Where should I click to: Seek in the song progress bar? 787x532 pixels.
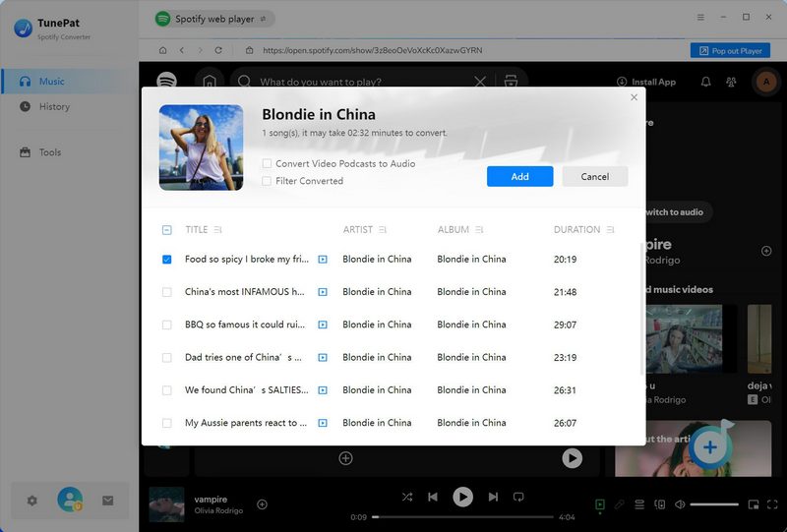coord(462,517)
